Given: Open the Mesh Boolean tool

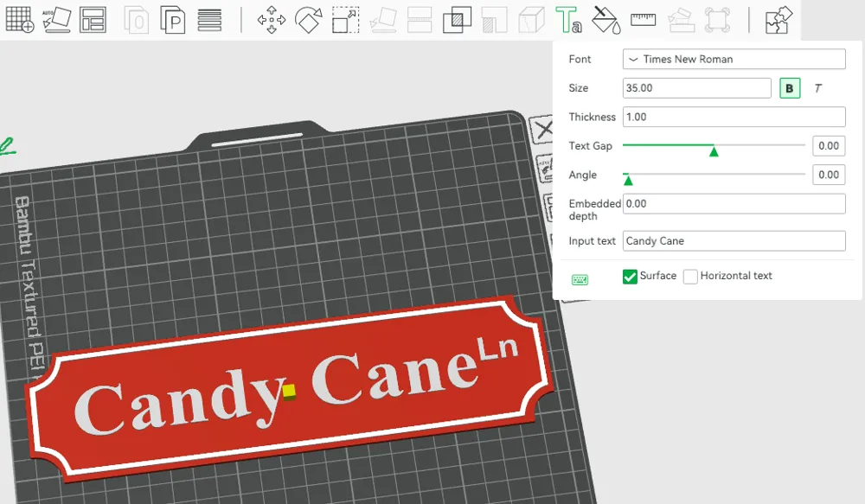Looking at the screenshot, I should (x=458, y=20).
